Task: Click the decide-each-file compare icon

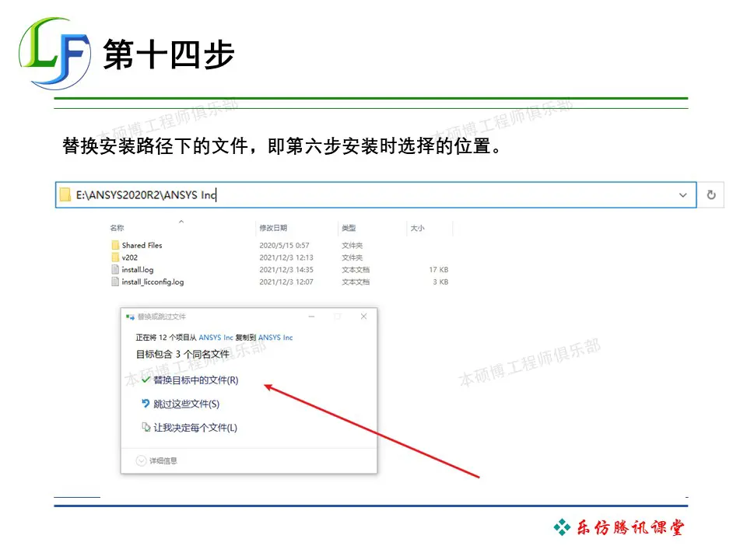Action: click(146, 427)
